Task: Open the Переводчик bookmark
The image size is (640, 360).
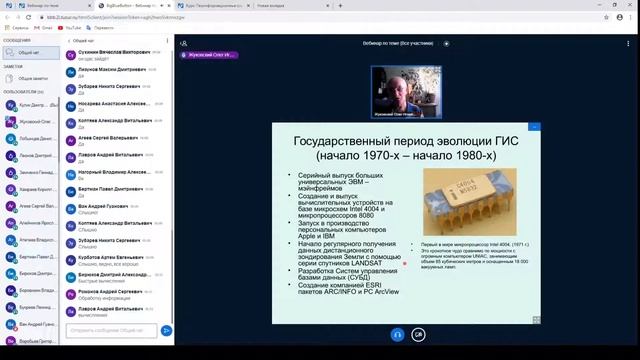Action: [x=100, y=28]
